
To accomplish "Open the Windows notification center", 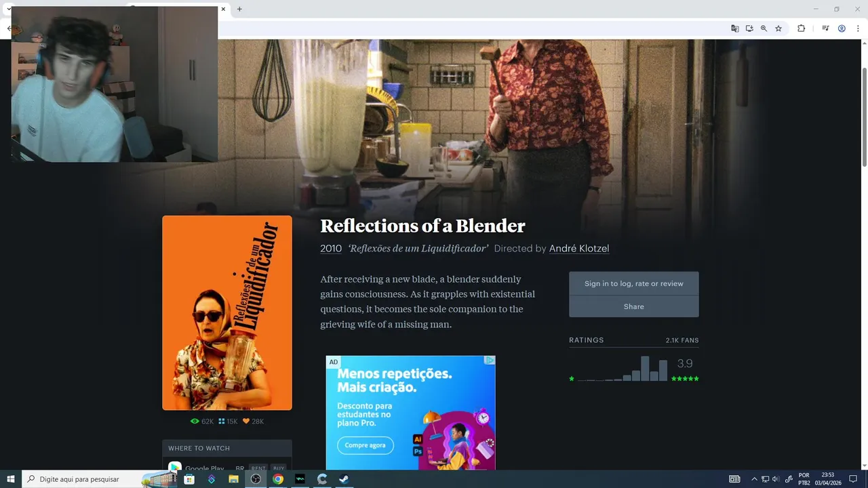I will click(853, 479).
